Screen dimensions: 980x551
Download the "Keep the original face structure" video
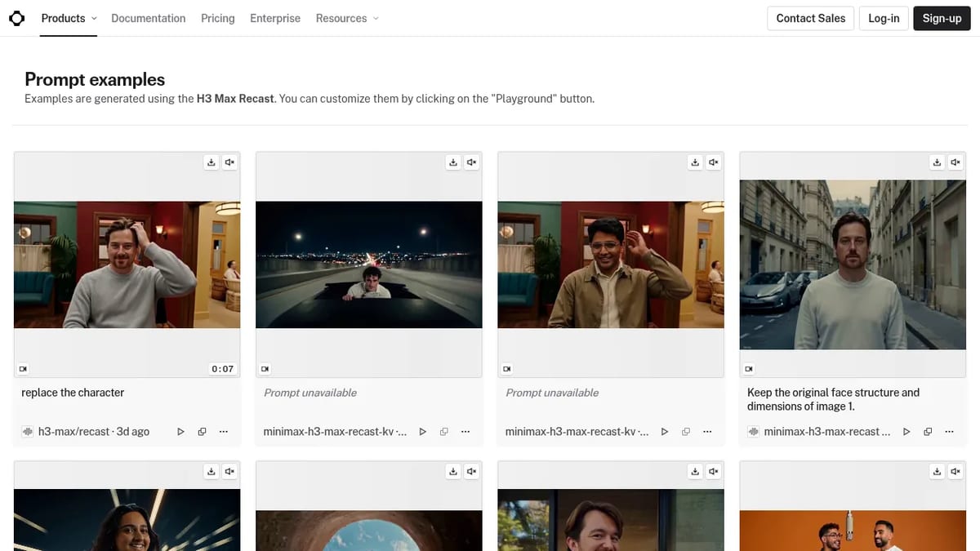coord(937,162)
